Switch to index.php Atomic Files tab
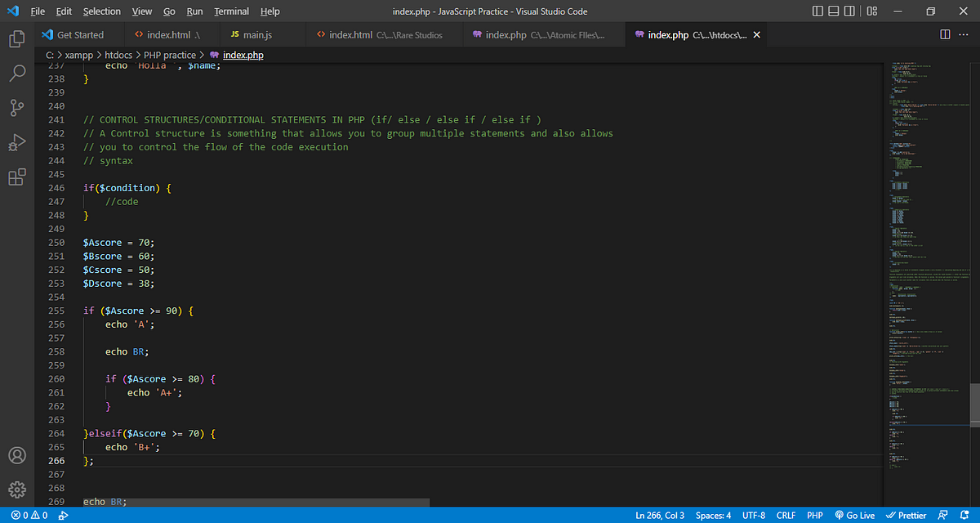 543,35
